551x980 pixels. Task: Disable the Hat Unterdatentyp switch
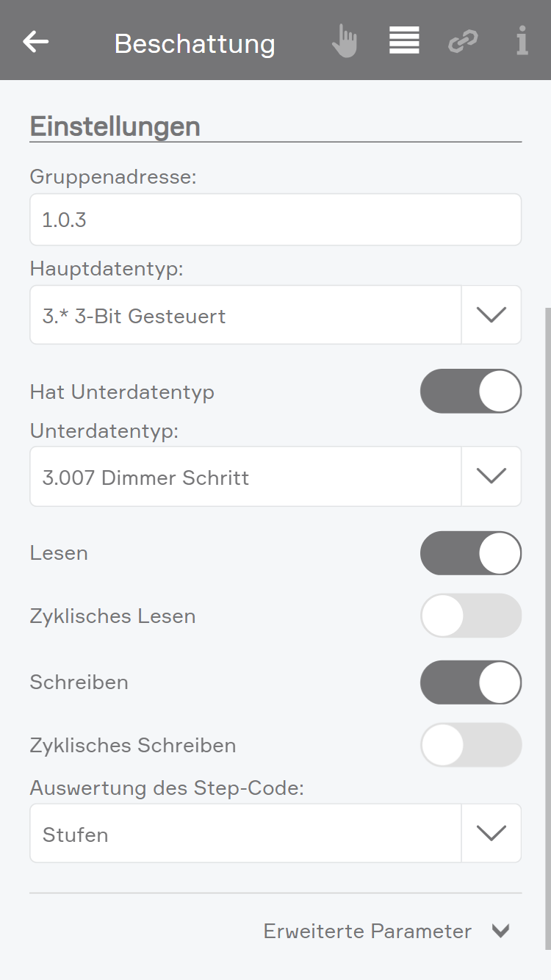(470, 391)
